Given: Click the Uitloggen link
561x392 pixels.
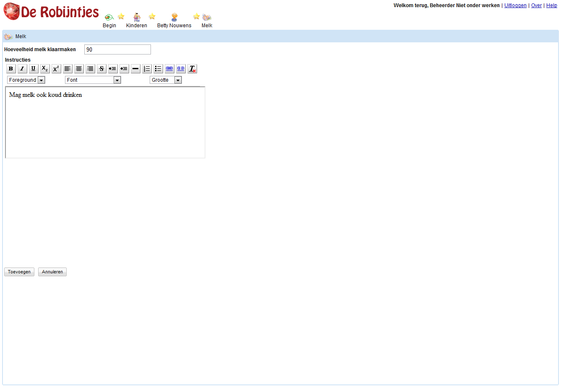Looking at the screenshot, I should point(515,5).
